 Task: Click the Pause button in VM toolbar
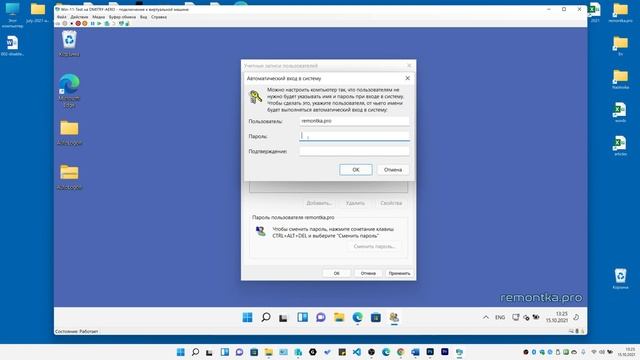coord(93,24)
